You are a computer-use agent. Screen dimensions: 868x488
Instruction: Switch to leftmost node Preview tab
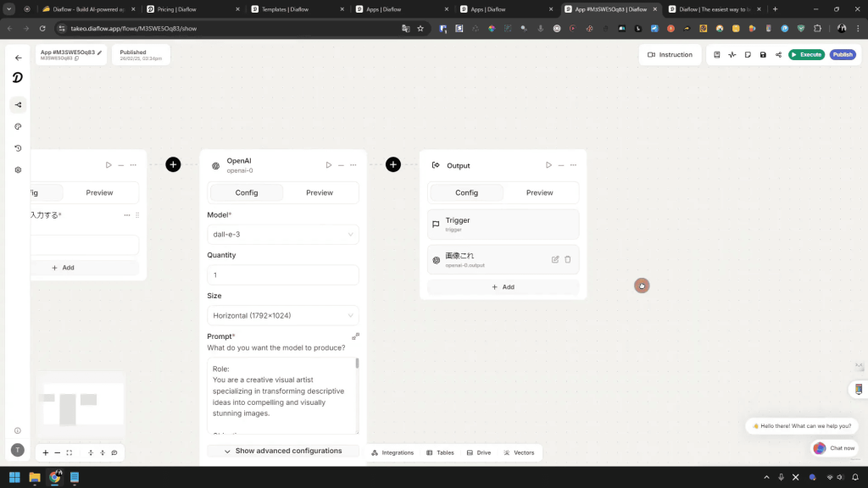point(100,192)
